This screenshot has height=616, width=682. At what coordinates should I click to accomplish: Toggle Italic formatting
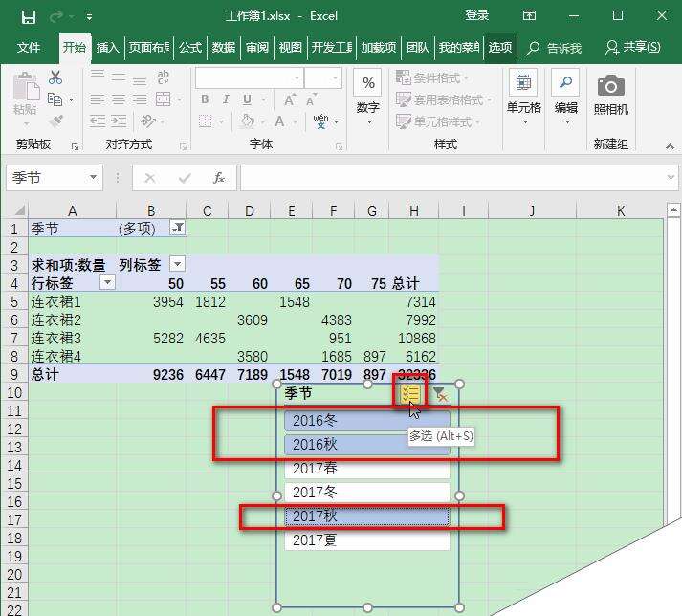coord(226,99)
